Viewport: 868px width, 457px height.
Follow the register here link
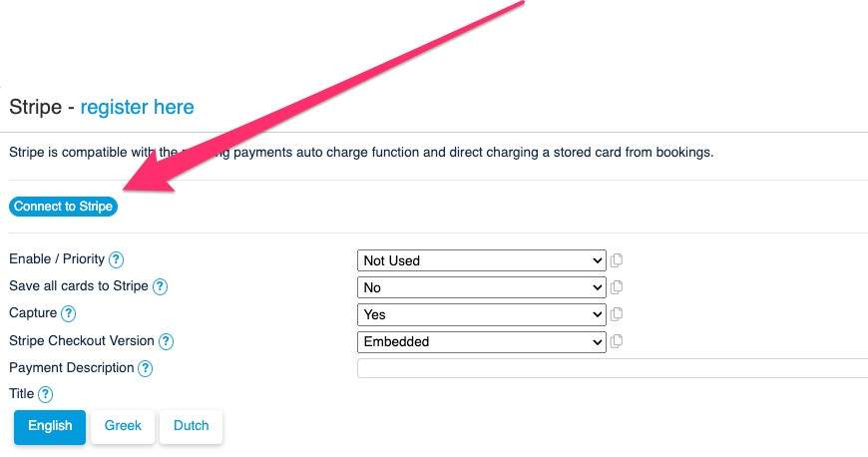pyautogui.click(x=137, y=107)
